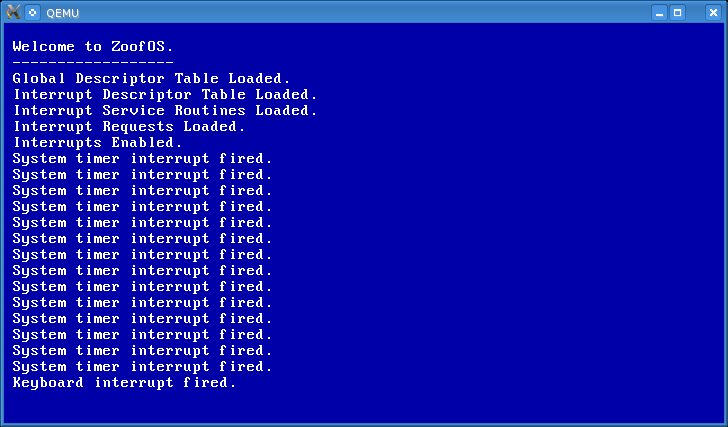Click 'Interrupt Requests Loaded.' line

129,126
